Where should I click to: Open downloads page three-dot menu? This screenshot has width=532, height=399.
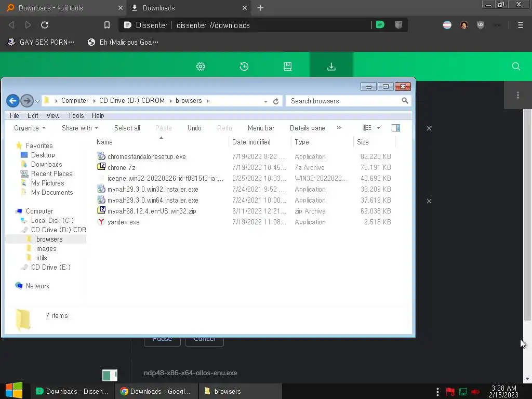pos(518,95)
